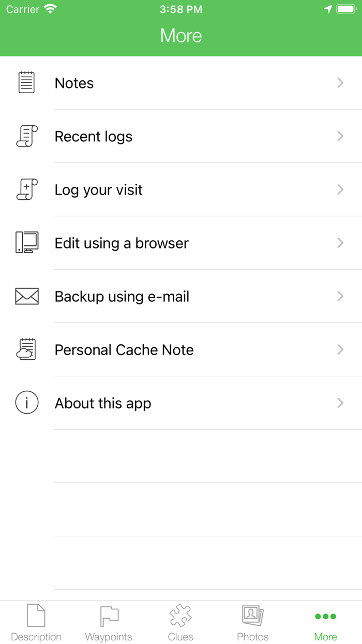Select the Clues puzzle piece icon
Screen dimensions: 362x644
point(180,617)
